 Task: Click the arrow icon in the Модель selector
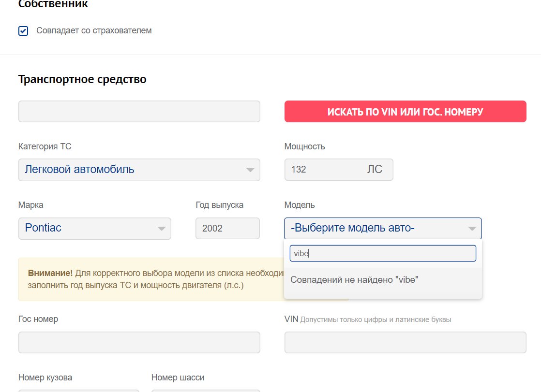tap(472, 229)
